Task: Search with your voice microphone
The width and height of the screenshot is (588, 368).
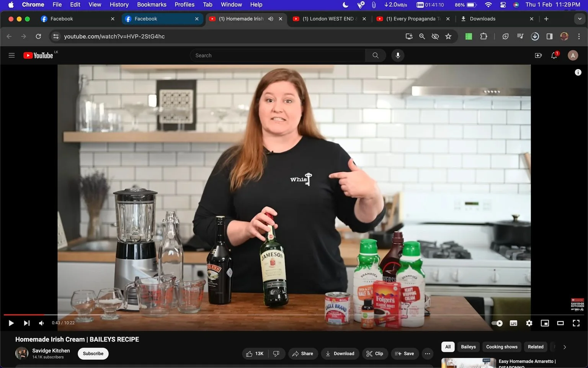Action: point(398,56)
